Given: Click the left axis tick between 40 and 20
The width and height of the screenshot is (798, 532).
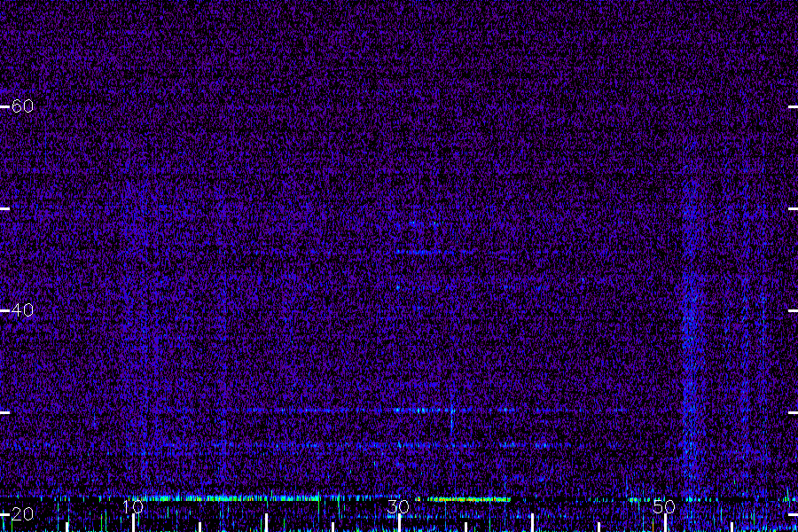Looking at the screenshot, I should pos(4,412).
